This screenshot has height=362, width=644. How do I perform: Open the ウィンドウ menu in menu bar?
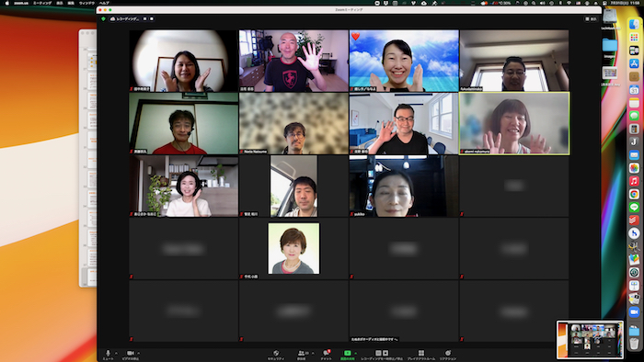tap(86, 3)
